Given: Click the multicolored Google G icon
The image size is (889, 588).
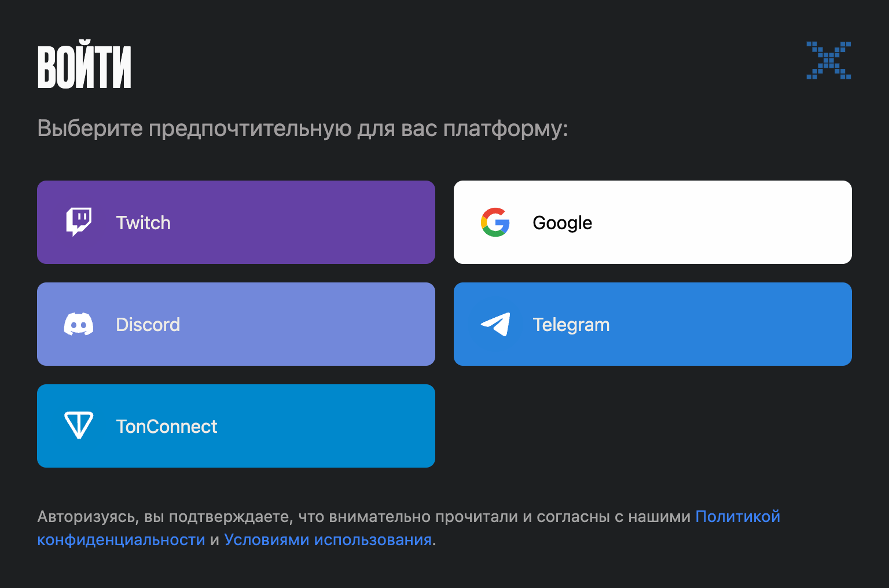Looking at the screenshot, I should [x=495, y=222].
